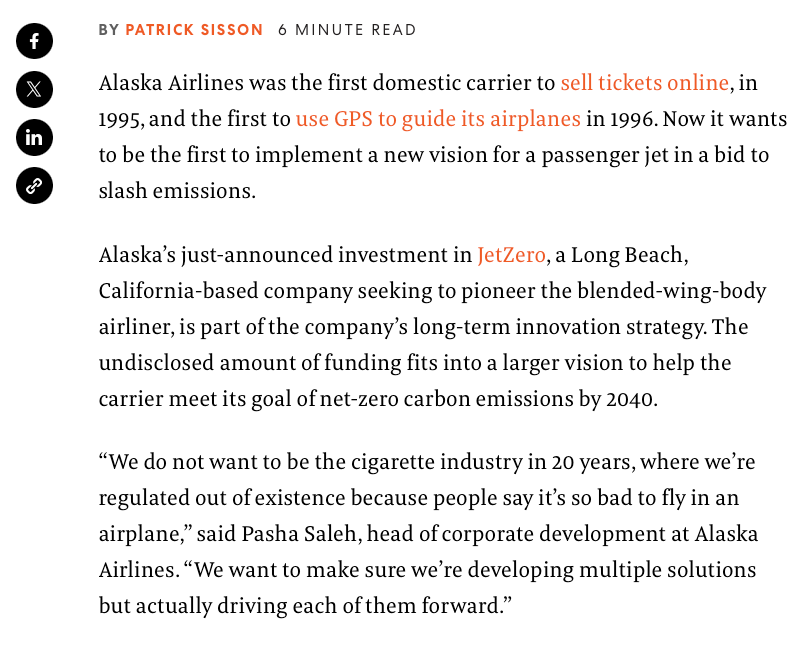Click the words "slash emissions"
The height and width of the screenshot is (649, 806).
(x=177, y=191)
